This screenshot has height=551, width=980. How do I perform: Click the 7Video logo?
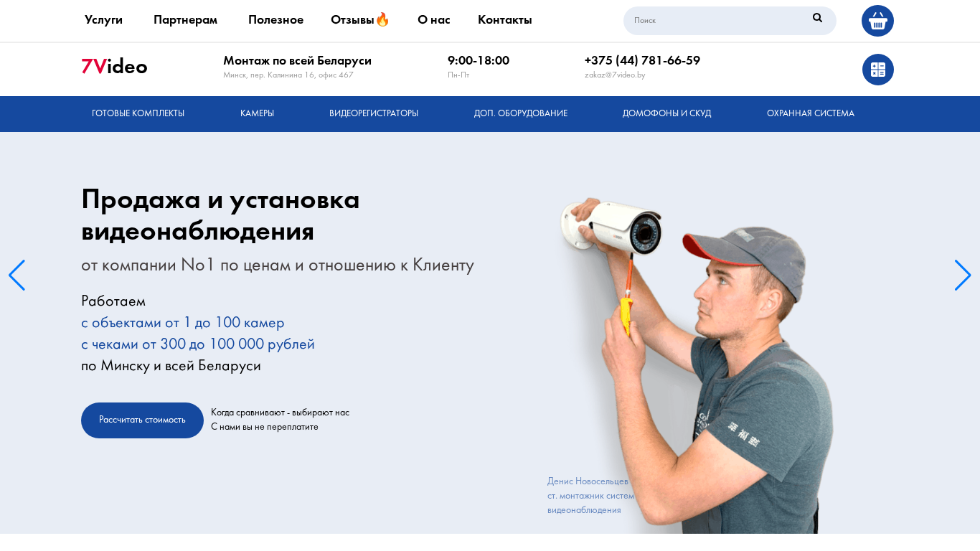pos(114,67)
